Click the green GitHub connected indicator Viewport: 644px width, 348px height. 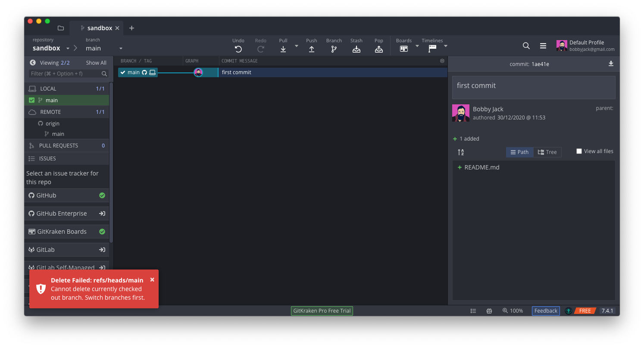[x=102, y=195]
